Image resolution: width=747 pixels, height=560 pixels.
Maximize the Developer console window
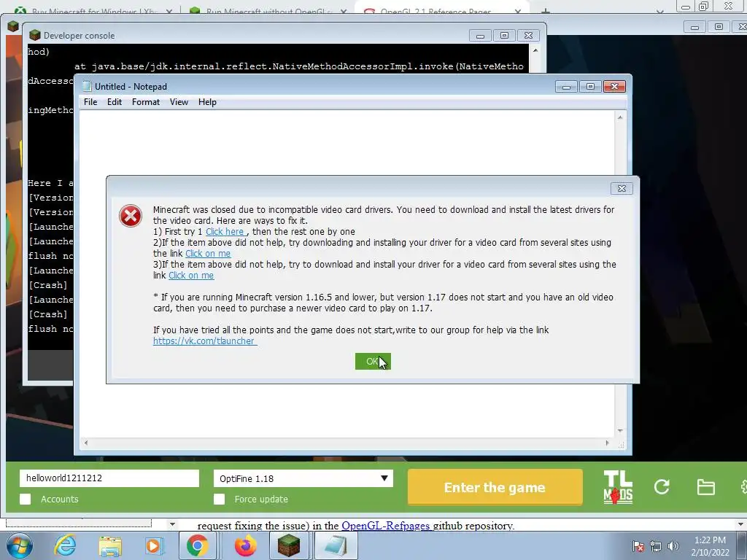point(504,35)
